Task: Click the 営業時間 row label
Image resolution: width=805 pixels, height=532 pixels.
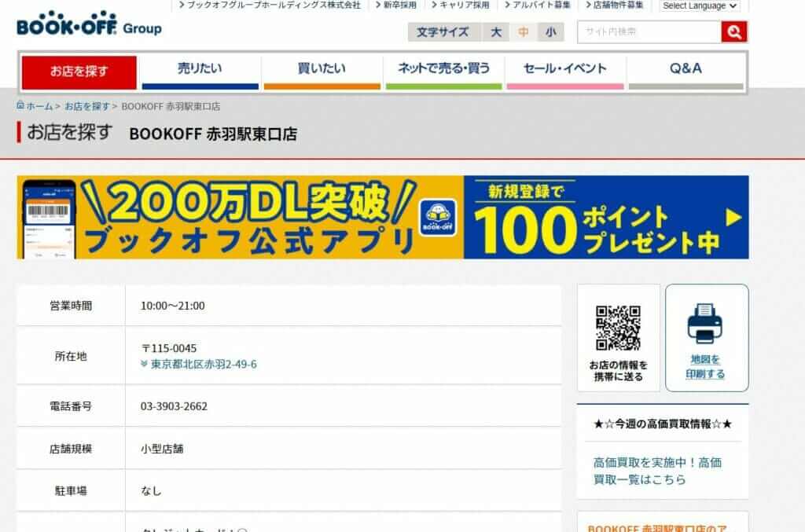Action: [x=71, y=306]
